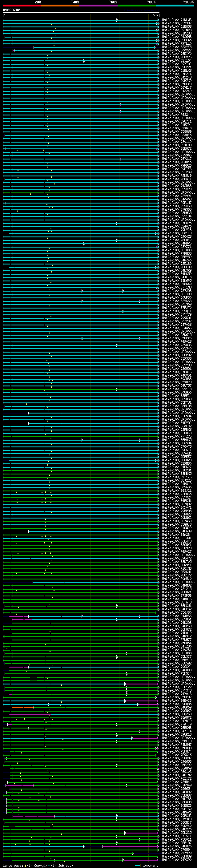Click the red 20% identity color segment
Image resolution: width=197 pixels, height=868 pixels.
(x=22, y=6)
